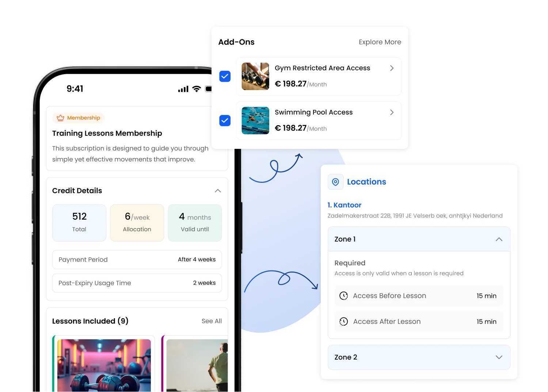548x392 pixels.
Task: Click the Lessons Included (9) heading
Action: (x=90, y=321)
